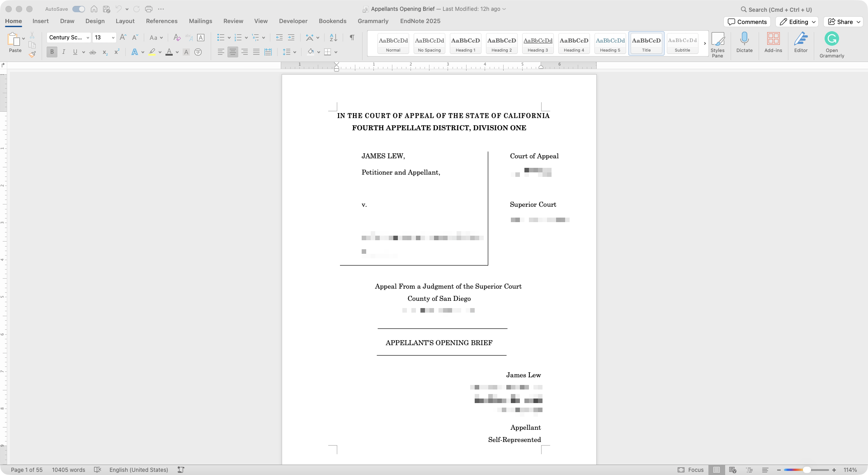The image size is (868, 475).
Task: Open Grammarly from the ribbon
Action: tap(832, 44)
